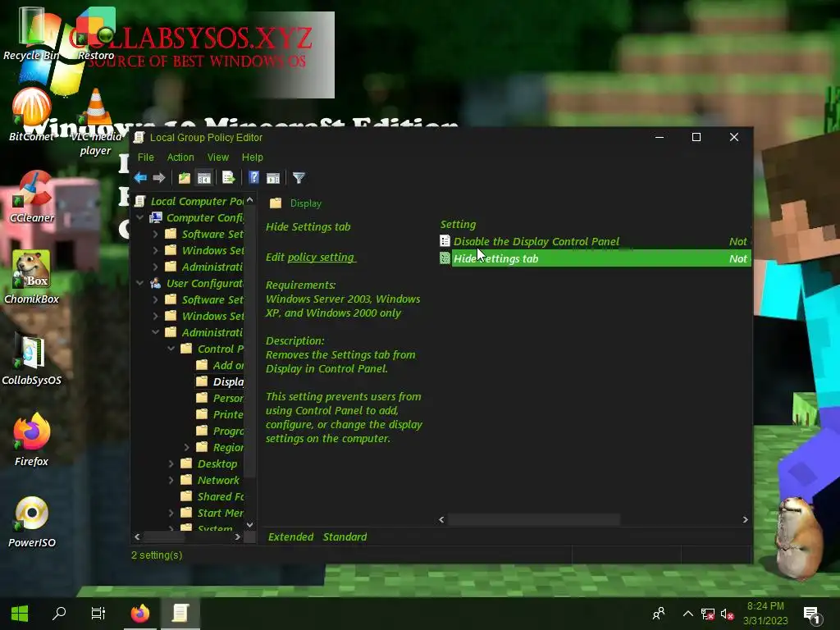Expand the Desktop tree node
Screen dimensions: 840x630
click(171, 464)
